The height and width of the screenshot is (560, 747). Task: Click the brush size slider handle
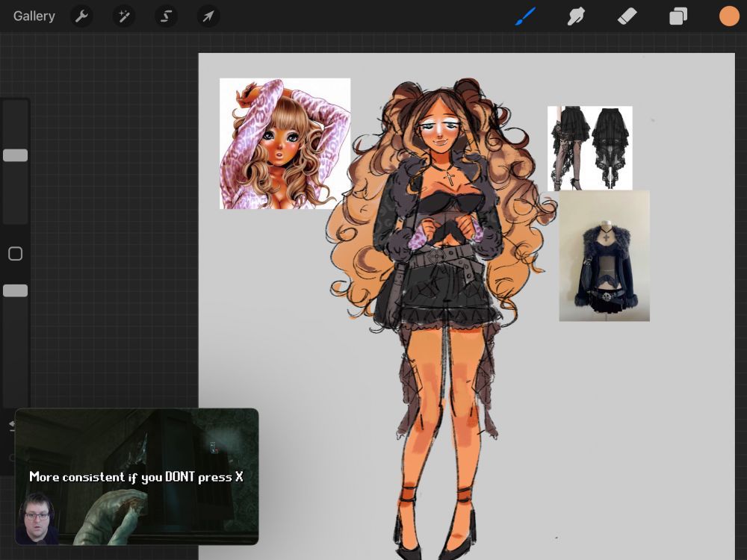tap(15, 155)
